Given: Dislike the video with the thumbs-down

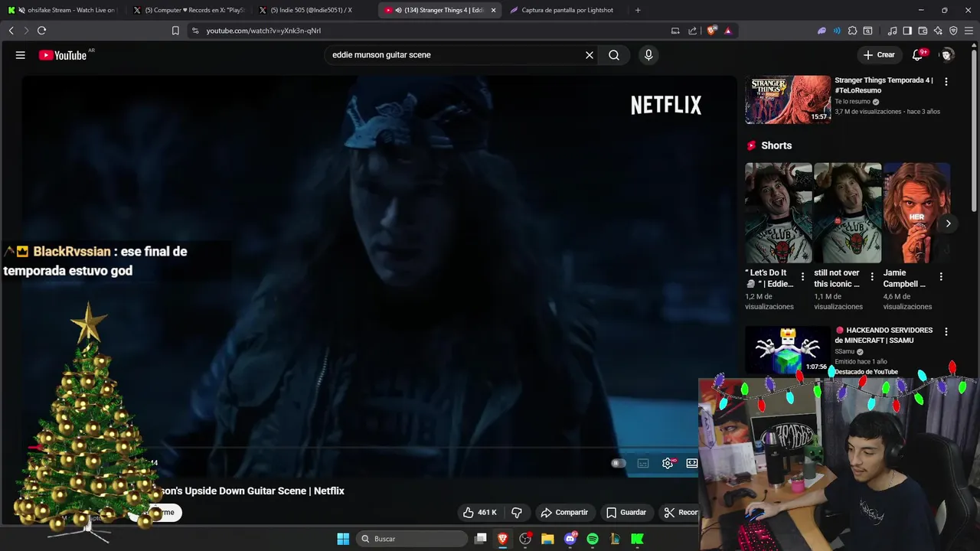Looking at the screenshot, I should [517, 513].
